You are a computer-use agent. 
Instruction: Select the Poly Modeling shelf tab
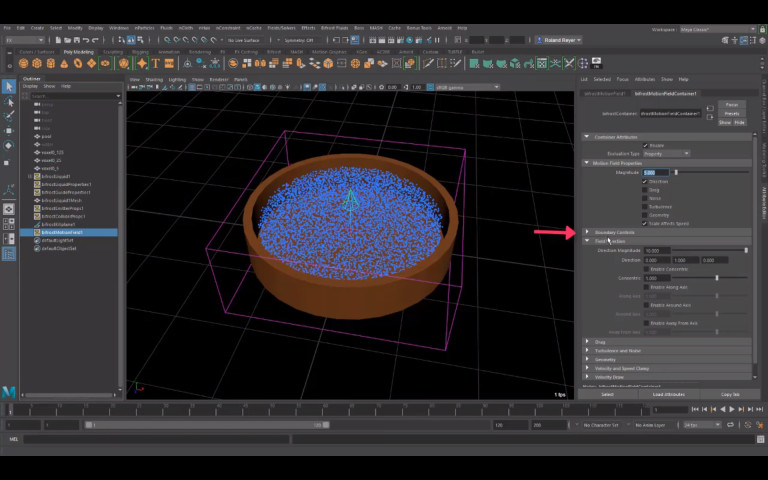(x=78, y=52)
